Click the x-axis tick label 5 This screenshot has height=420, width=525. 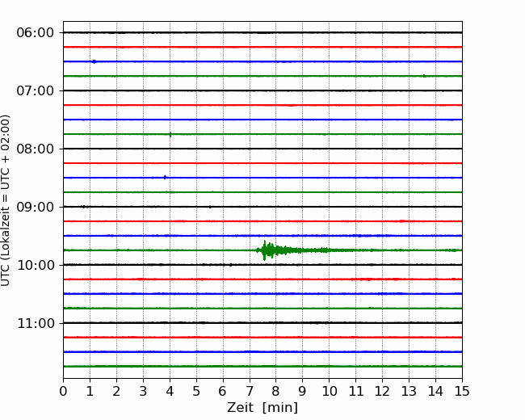tap(196, 391)
